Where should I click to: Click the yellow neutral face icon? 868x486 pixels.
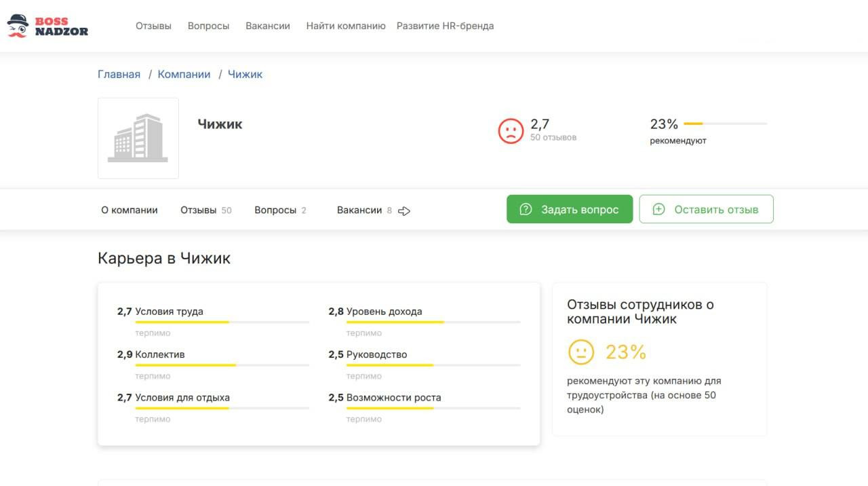click(x=580, y=352)
